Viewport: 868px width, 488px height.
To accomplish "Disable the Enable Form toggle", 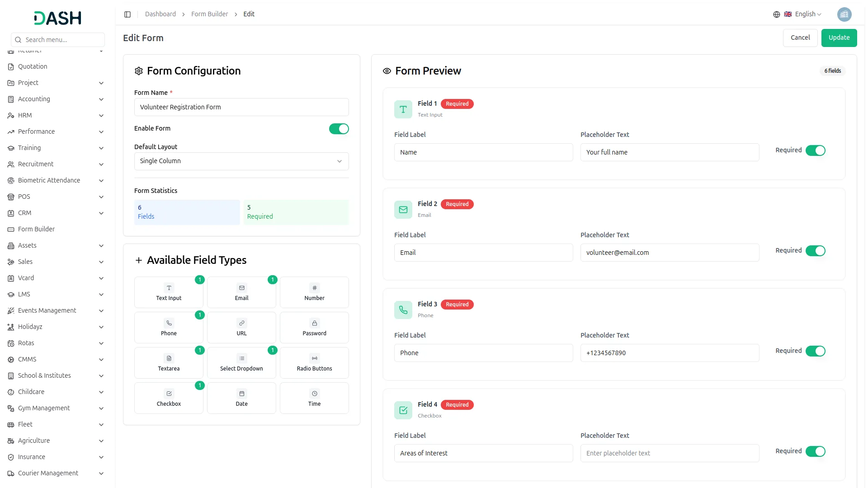I will coord(339,129).
